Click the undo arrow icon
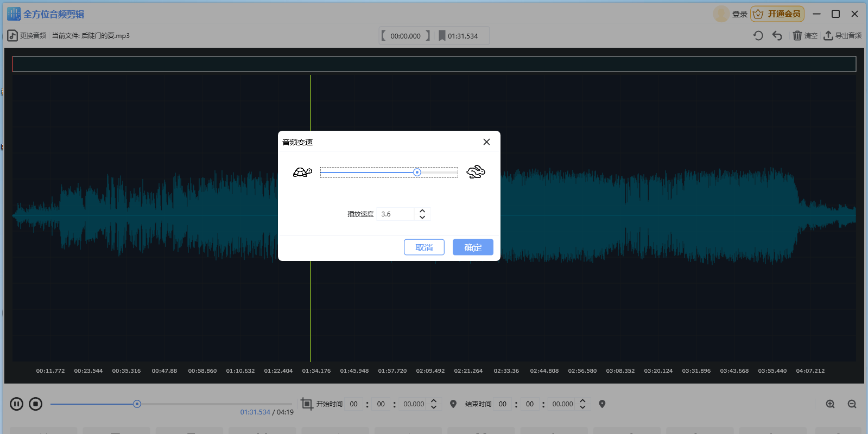The image size is (868, 434). [x=777, y=36]
